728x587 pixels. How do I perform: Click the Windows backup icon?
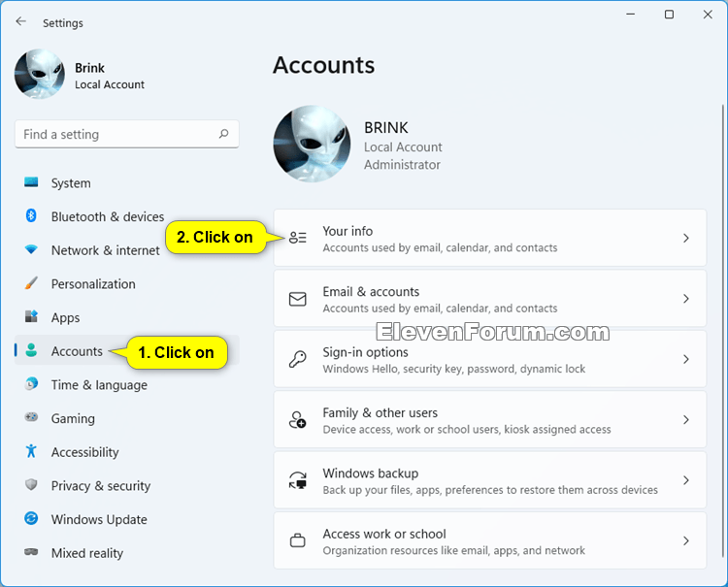click(x=298, y=480)
